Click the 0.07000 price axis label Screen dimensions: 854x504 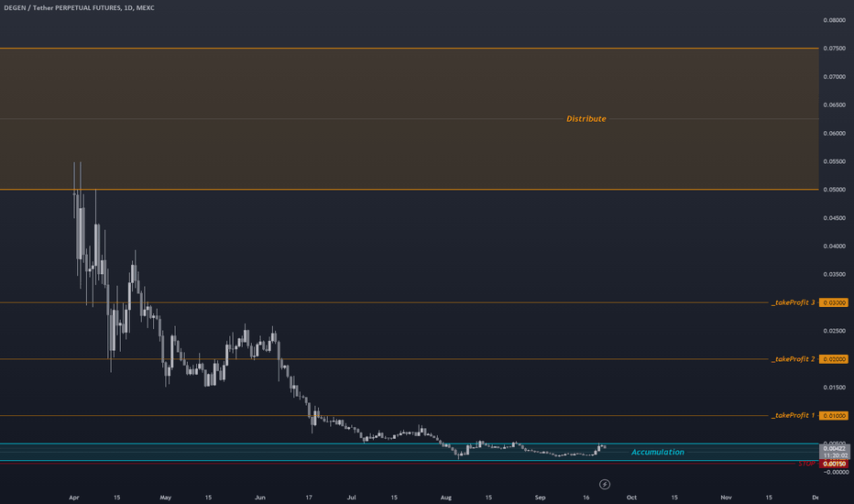pos(834,77)
